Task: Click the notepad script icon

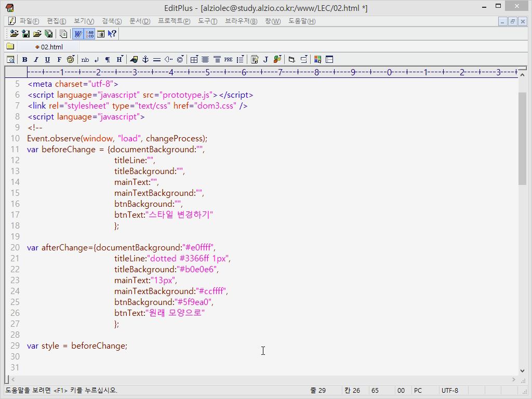Action: pyautogui.click(x=255, y=60)
